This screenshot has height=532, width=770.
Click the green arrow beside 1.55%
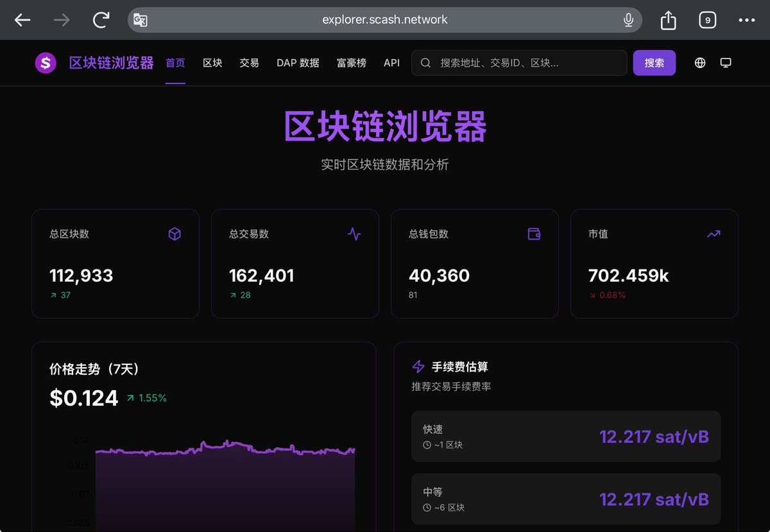click(131, 398)
